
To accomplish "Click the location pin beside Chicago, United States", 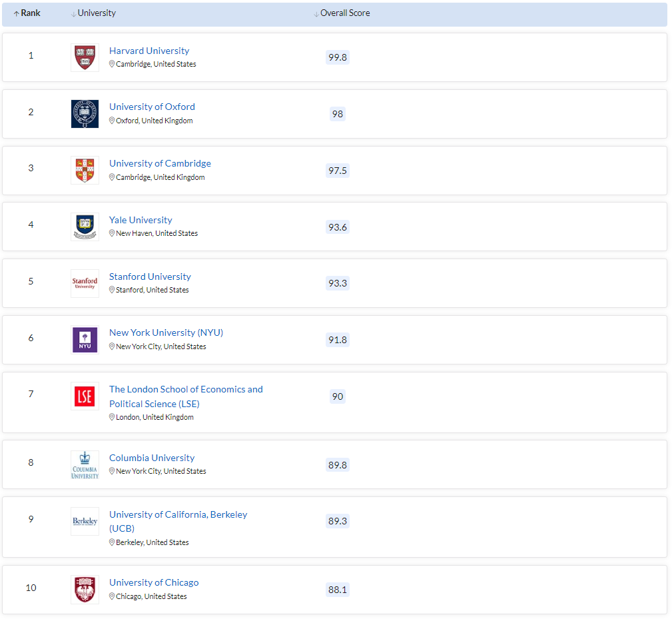I will pos(112,596).
